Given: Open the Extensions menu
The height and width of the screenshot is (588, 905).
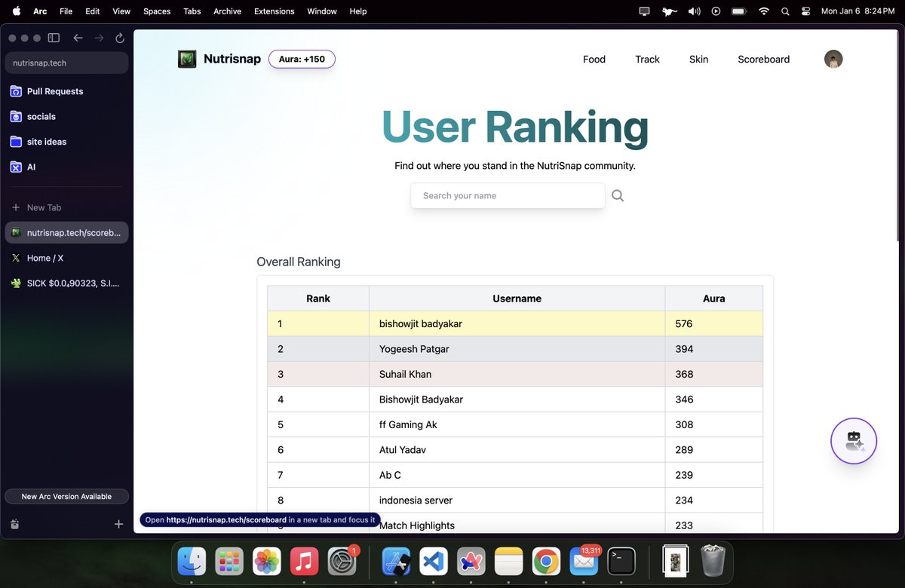Looking at the screenshot, I should (275, 11).
